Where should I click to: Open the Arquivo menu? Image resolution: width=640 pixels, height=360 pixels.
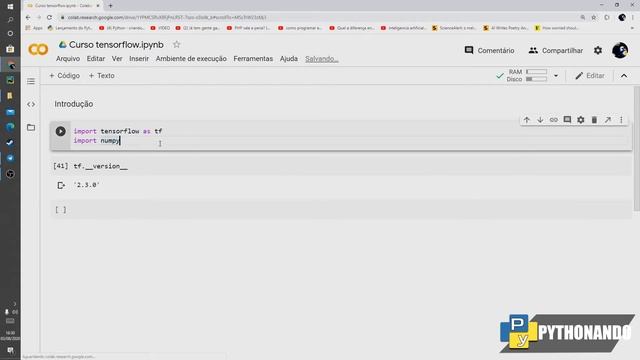pyautogui.click(x=68, y=59)
